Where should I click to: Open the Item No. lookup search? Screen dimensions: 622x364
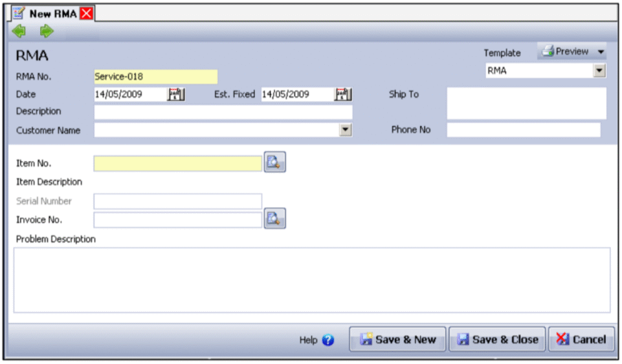274,162
